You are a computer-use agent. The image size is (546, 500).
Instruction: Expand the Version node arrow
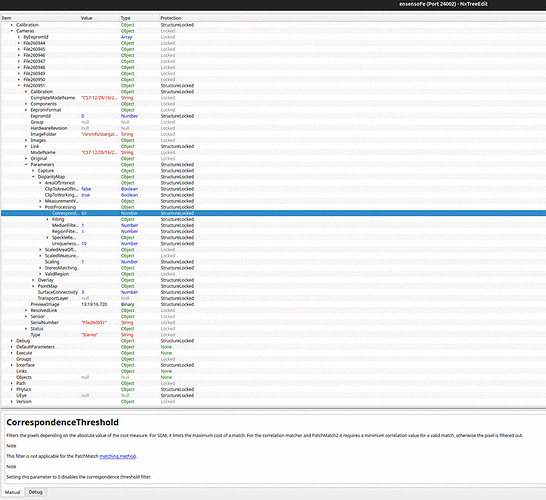tap(12, 401)
